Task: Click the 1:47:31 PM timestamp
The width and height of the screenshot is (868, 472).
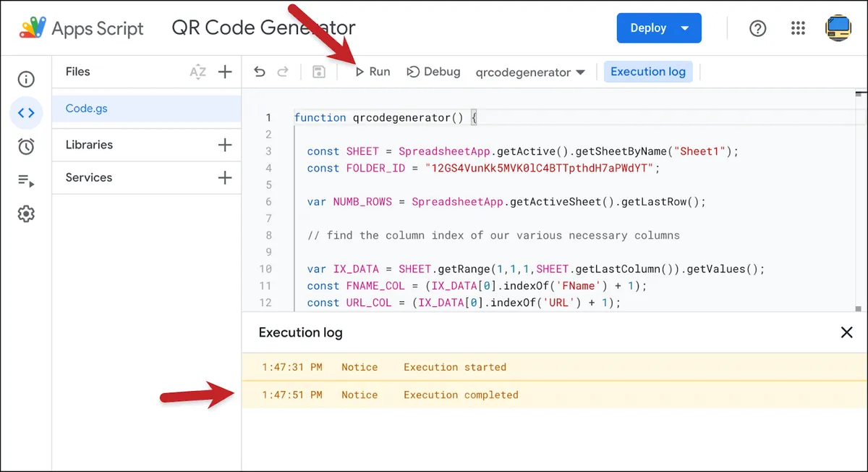Action: pos(292,367)
